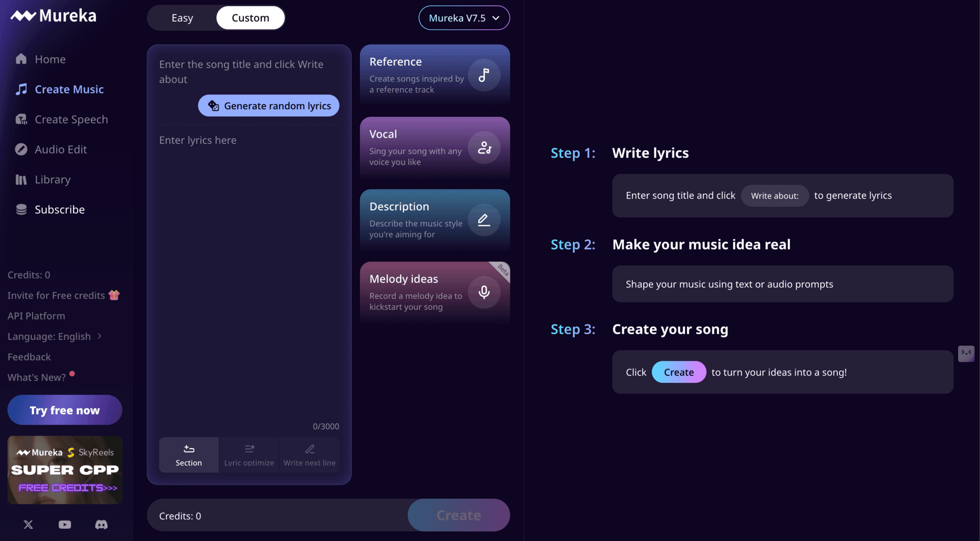Open the Super CPP free credits banner
980x541 pixels.
tap(65, 470)
